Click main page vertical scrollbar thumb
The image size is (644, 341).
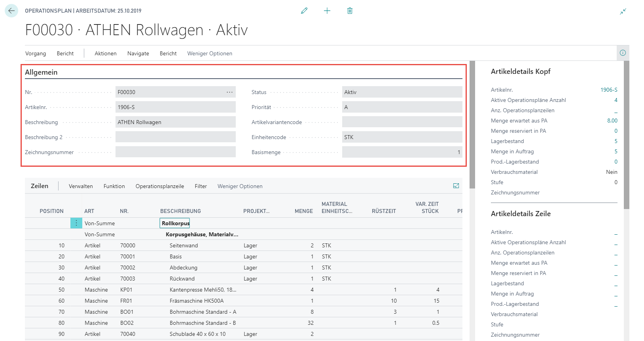coord(472,124)
